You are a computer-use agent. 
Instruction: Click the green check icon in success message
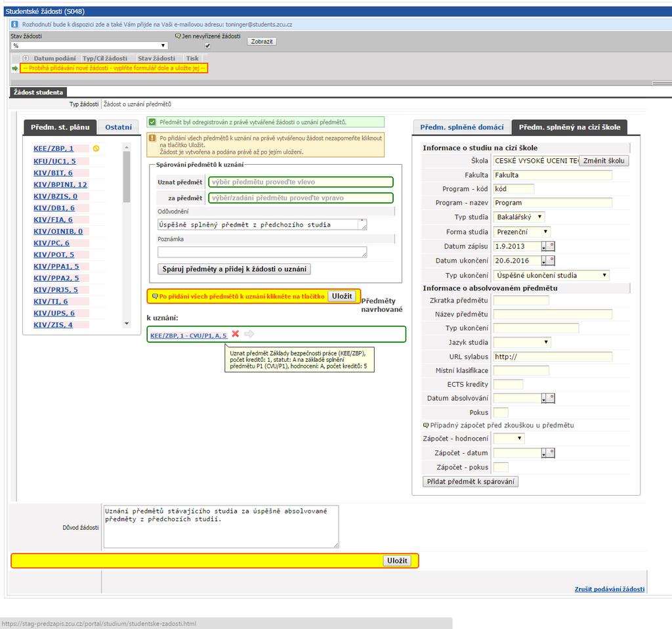(152, 122)
